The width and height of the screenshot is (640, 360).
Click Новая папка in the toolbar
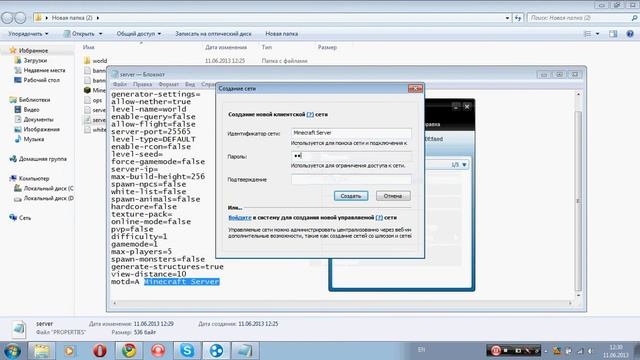point(281,34)
